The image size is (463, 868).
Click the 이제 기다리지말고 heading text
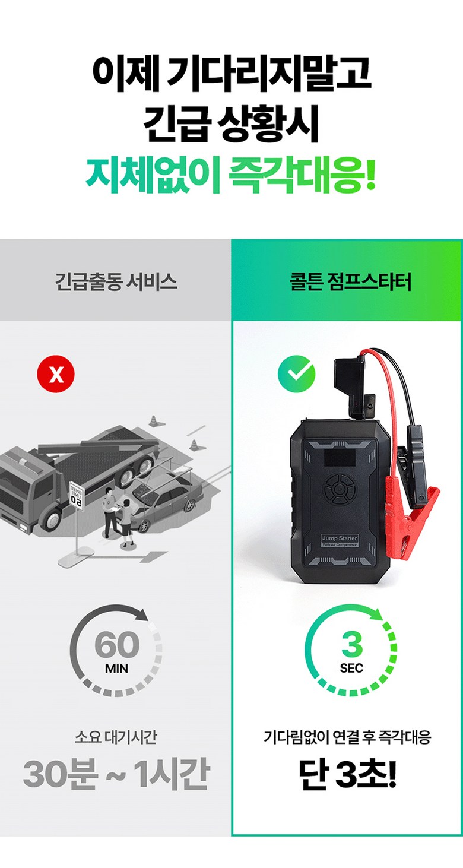231,72
